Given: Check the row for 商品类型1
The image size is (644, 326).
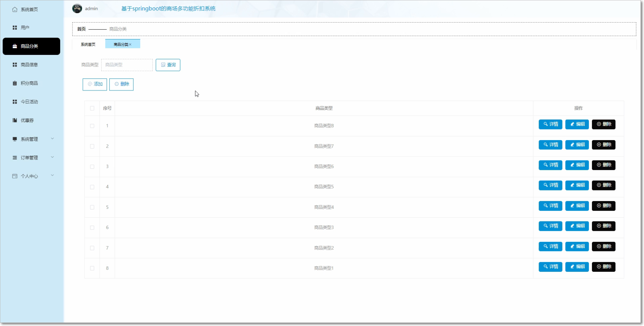Looking at the screenshot, I should click(92, 268).
